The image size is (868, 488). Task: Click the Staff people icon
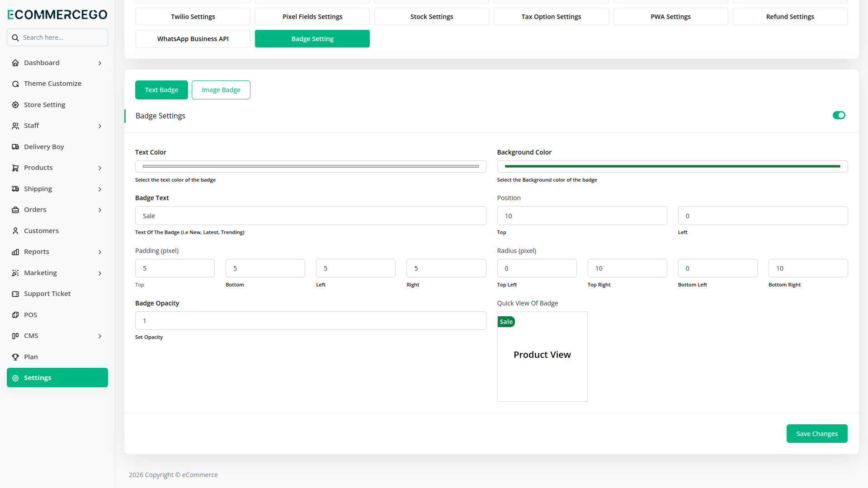click(x=15, y=126)
